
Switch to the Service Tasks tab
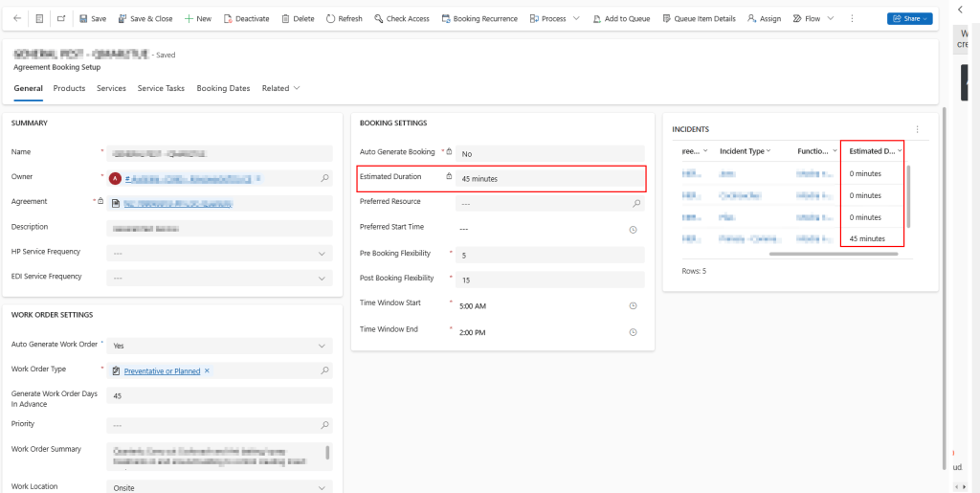161,88
